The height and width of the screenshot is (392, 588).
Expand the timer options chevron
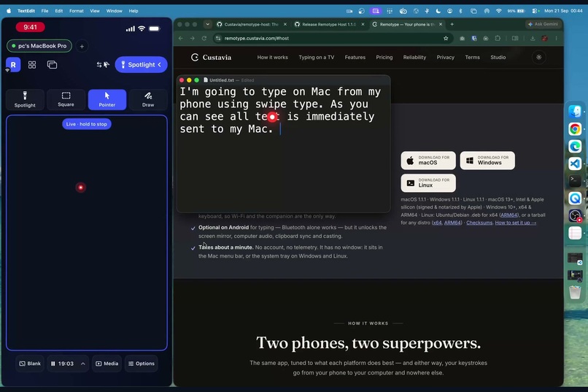click(x=83, y=364)
